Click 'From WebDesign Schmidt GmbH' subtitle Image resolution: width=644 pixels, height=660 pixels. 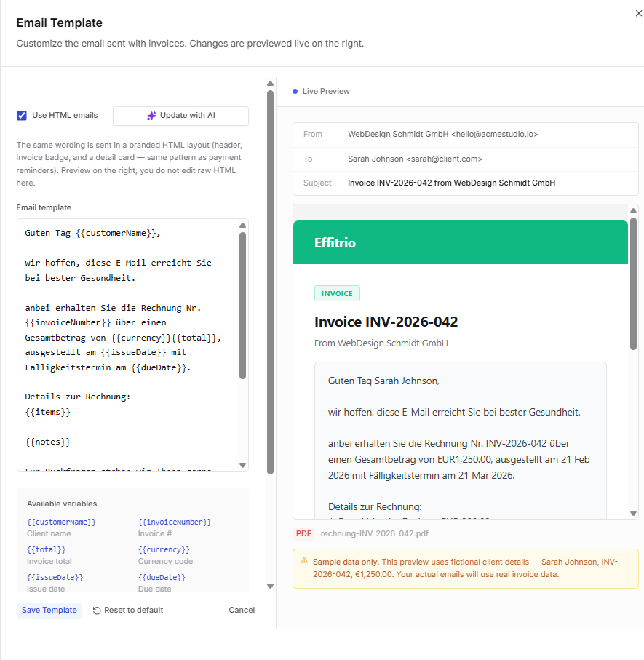click(x=381, y=343)
